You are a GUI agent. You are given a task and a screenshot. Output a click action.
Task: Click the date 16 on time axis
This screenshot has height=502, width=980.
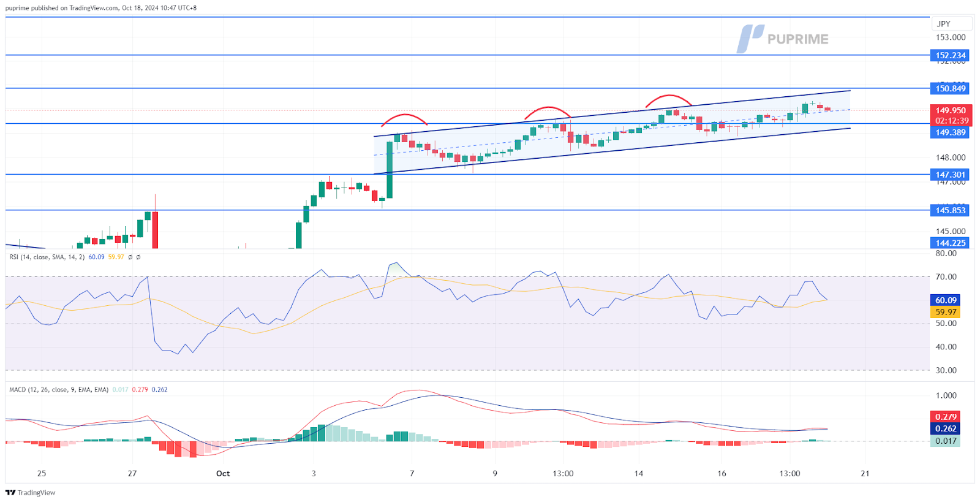tap(722, 473)
